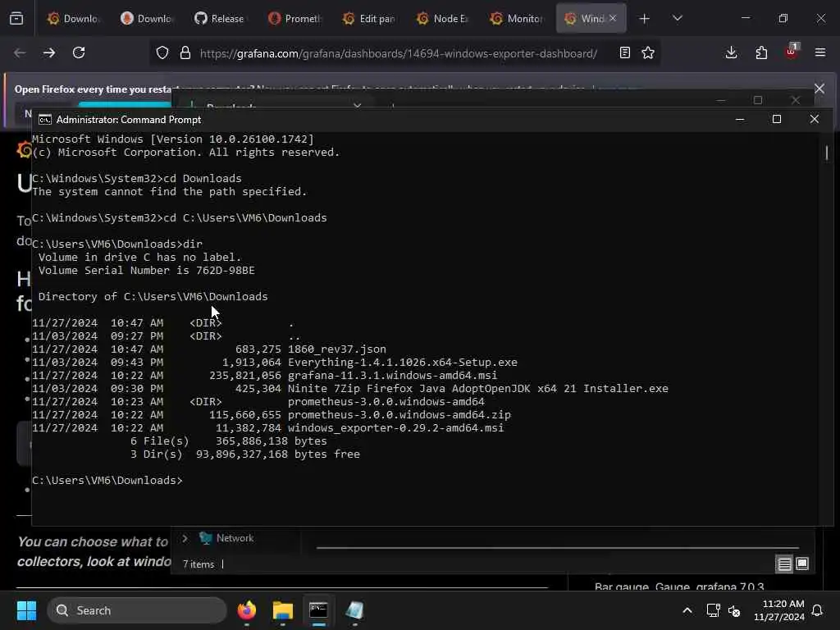Open Command Prompt window icon menu

(45, 120)
